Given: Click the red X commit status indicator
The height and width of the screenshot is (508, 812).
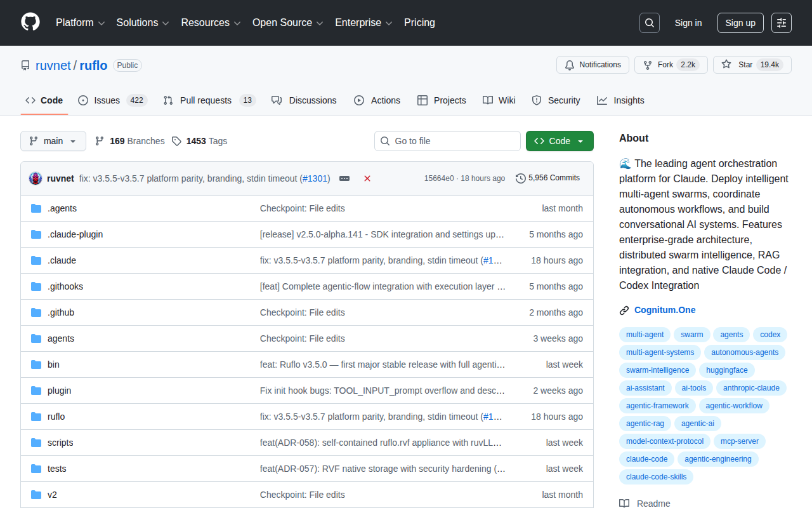Looking at the screenshot, I should (367, 178).
